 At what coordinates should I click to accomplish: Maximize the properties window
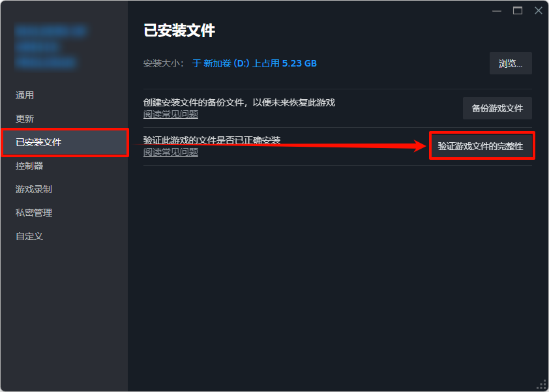point(518,11)
